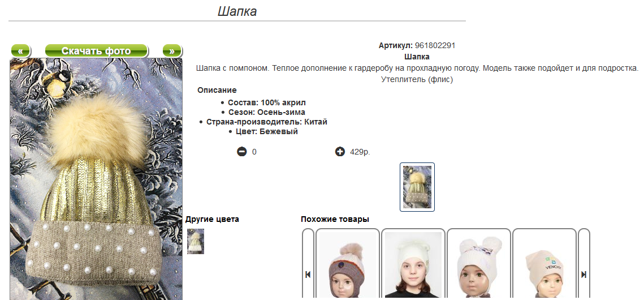Click the 429р. price label

[360, 152]
